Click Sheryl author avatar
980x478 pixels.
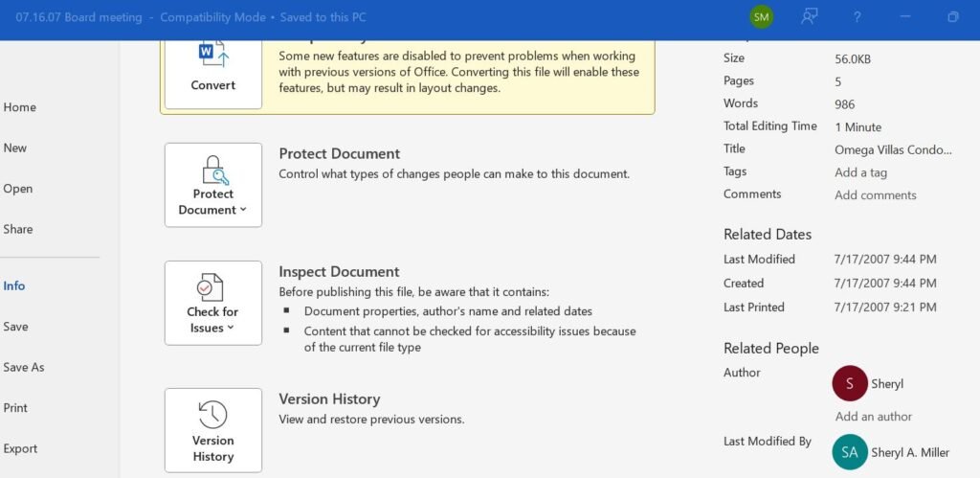coord(850,383)
